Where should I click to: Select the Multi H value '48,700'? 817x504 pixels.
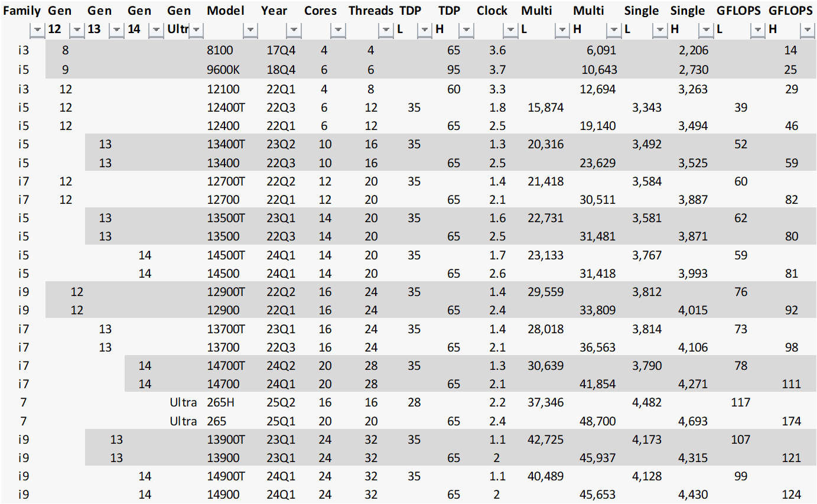click(x=598, y=421)
